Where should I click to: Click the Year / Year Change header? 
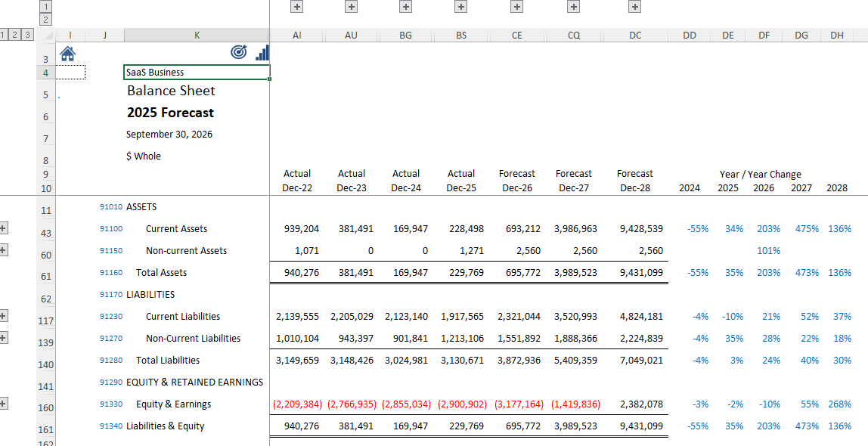(760, 174)
